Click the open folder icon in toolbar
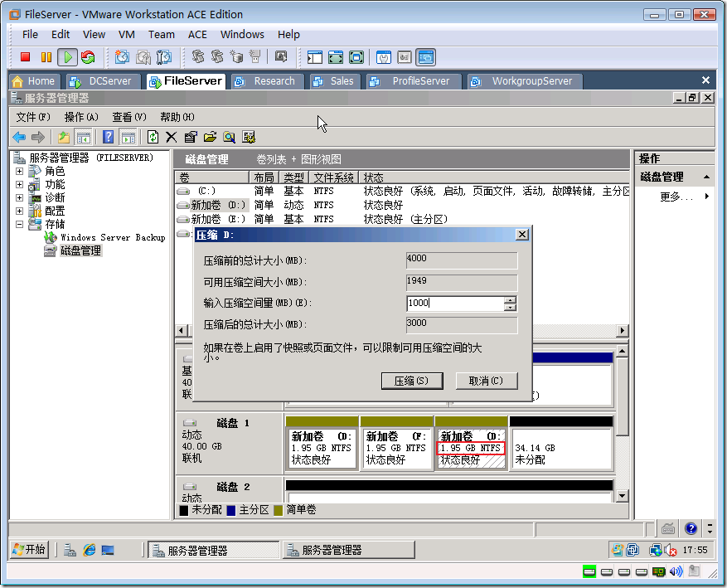This screenshot has width=727, height=588. (x=210, y=137)
